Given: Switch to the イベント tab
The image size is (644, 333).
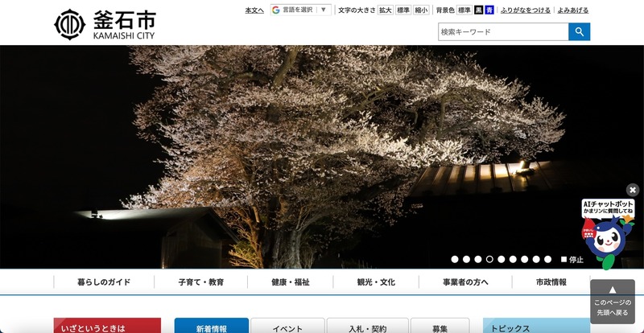Looking at the screenshot, I should click(x=287, y=328).
